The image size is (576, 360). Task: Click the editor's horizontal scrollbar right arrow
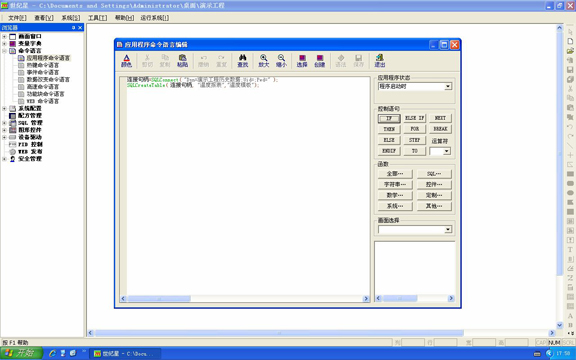click(366, 299)
